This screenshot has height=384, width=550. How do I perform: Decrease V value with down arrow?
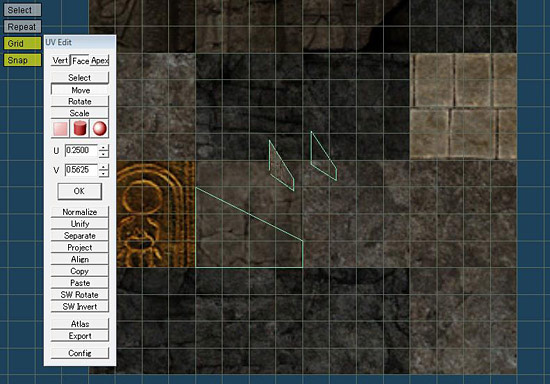(x=103, y=173)
